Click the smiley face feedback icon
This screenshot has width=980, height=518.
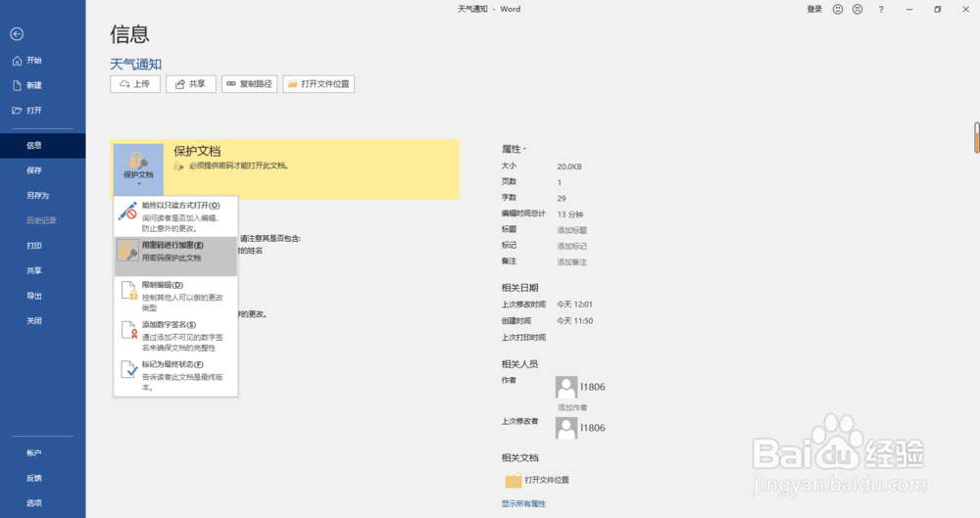coord(838,10)
